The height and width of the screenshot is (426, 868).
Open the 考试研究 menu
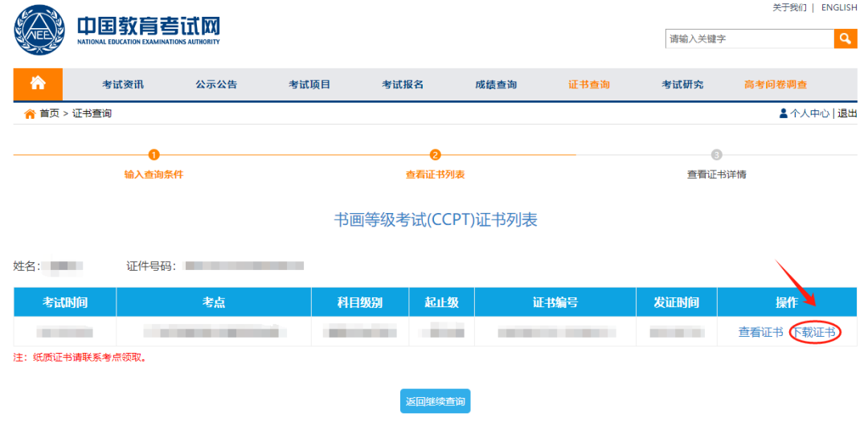682,84
